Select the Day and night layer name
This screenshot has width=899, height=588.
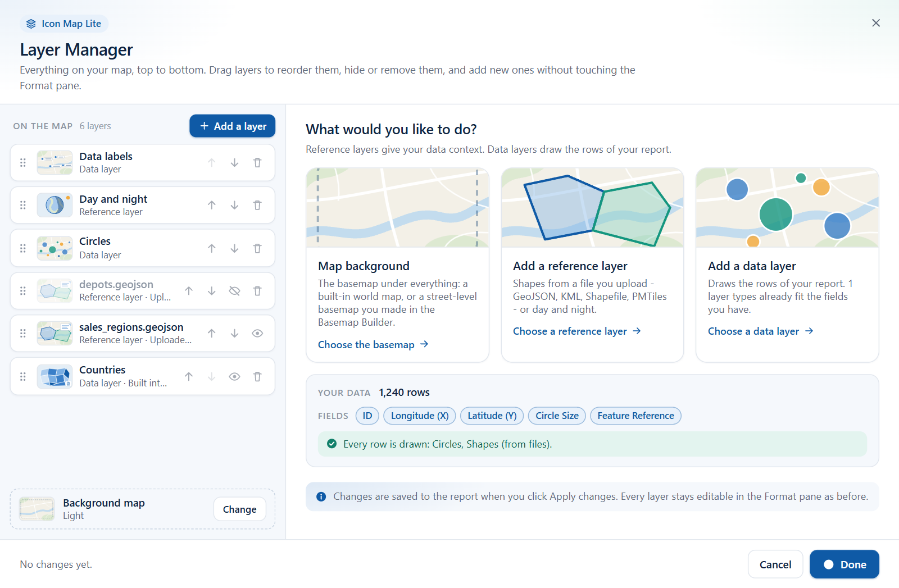113,199
